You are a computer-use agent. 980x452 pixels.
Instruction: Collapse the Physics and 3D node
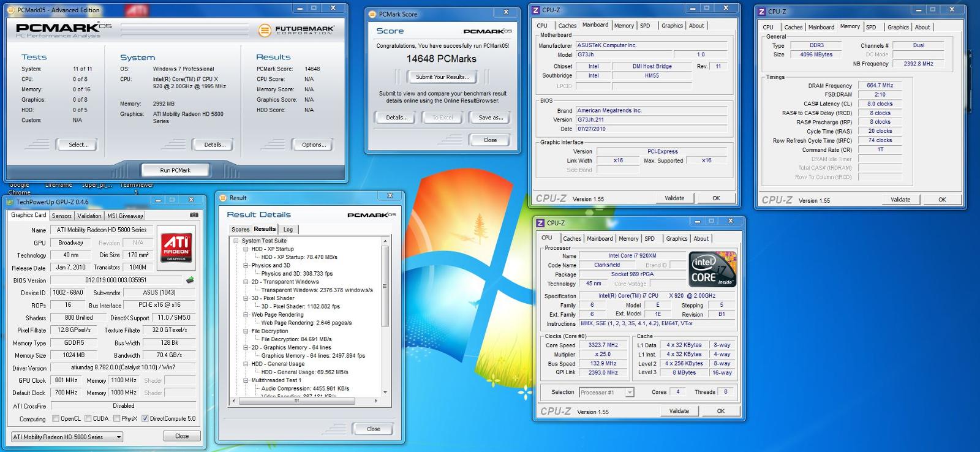click(x=246, y=265)
